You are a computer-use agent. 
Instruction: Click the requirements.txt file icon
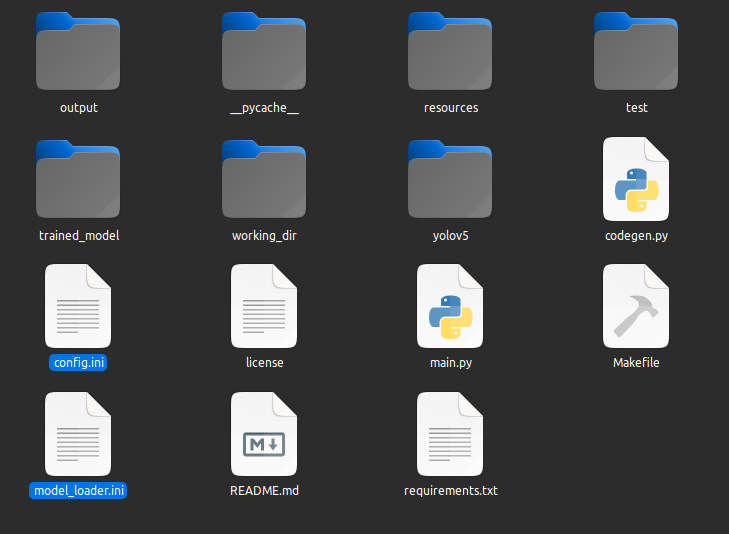pyautogui.click(x=450, y=434)
